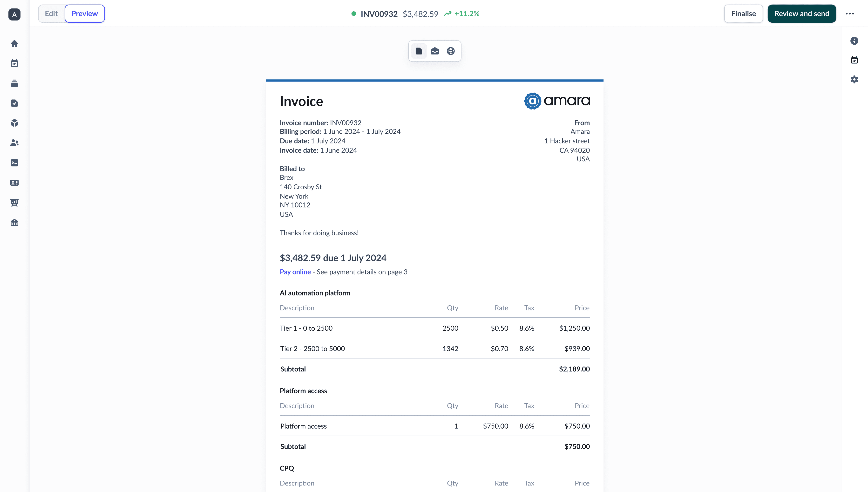
Task: Switch to the email preview view
Action: [x=435, y=51]
